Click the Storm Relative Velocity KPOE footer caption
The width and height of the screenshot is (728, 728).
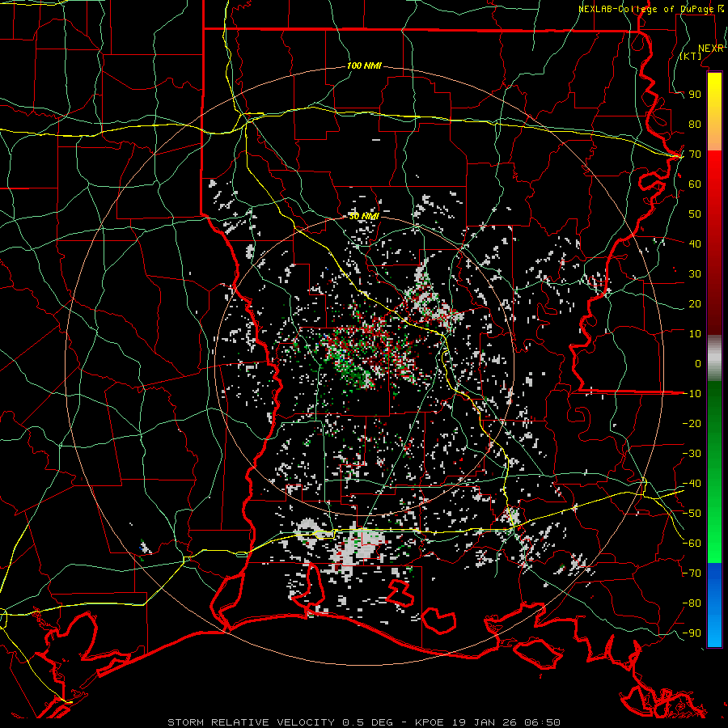364,722
